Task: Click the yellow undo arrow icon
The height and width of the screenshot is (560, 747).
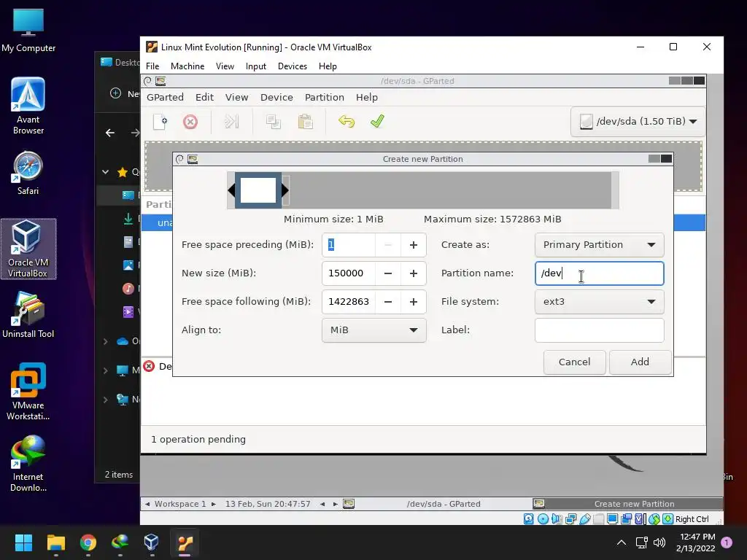Action: pyautogui.click(x=347, y=122)
